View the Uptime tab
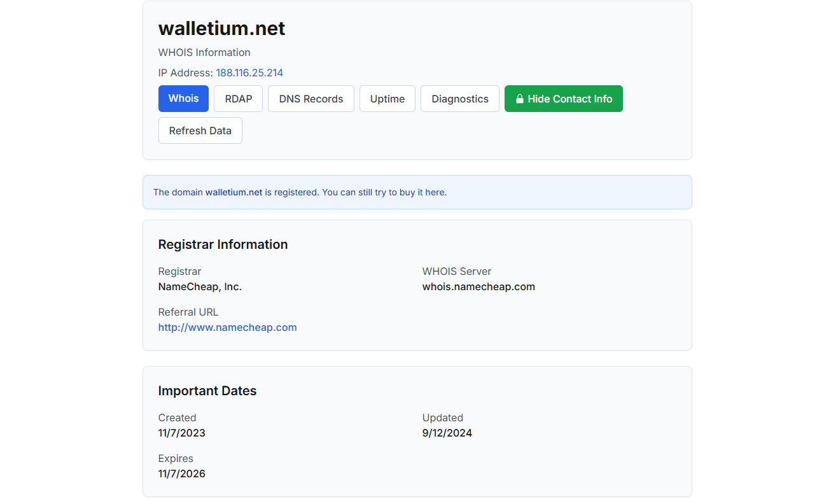The image size is (824, 504). point(388,99)
